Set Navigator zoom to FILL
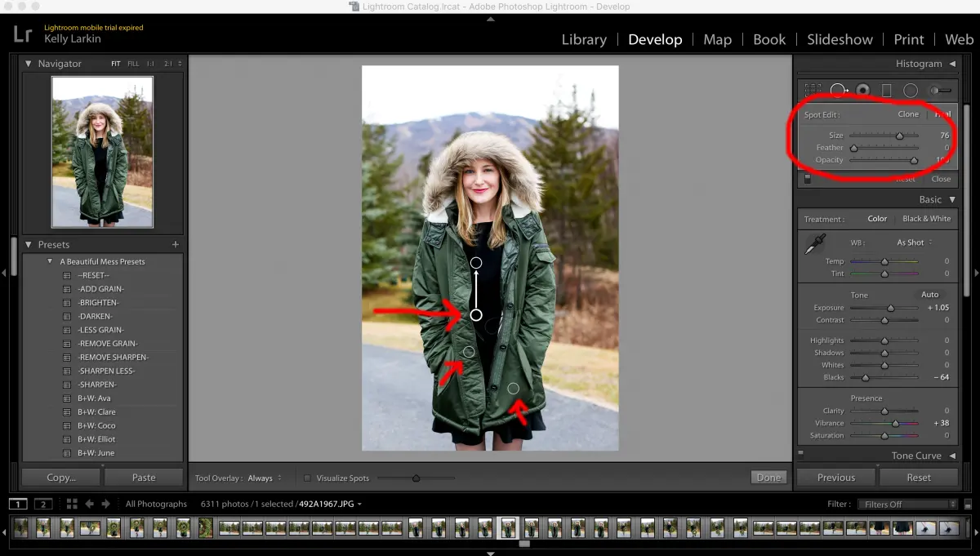 point(133,64)
